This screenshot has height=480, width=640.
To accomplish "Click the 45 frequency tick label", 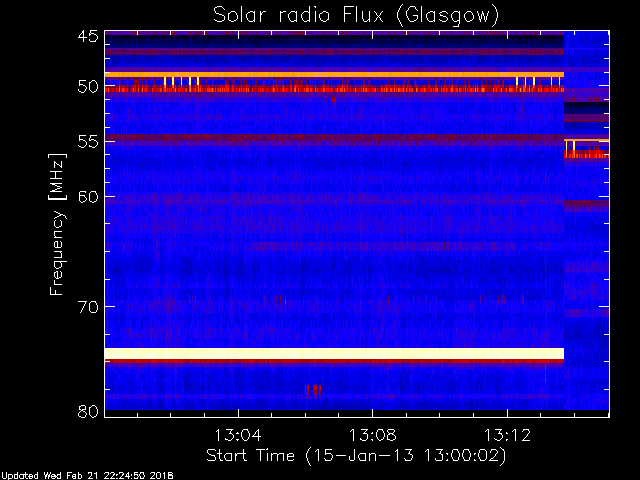I will pyautogui.click(x=88, y=37).
